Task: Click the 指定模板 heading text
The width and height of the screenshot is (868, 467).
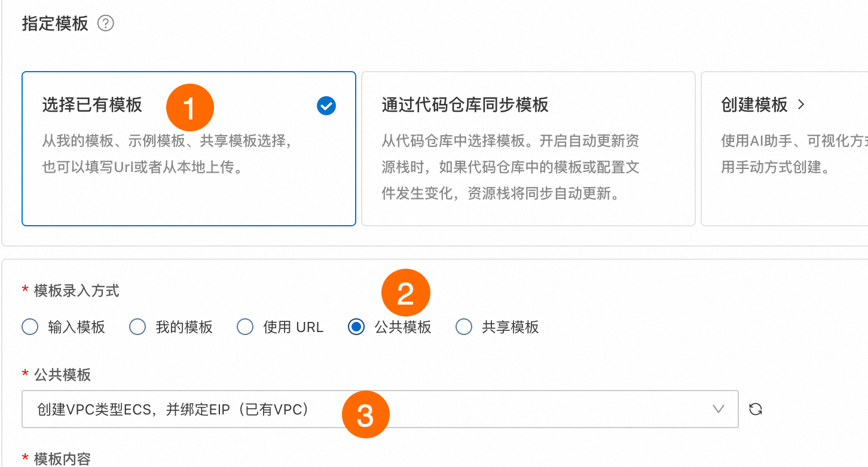Action: point(55,24)
